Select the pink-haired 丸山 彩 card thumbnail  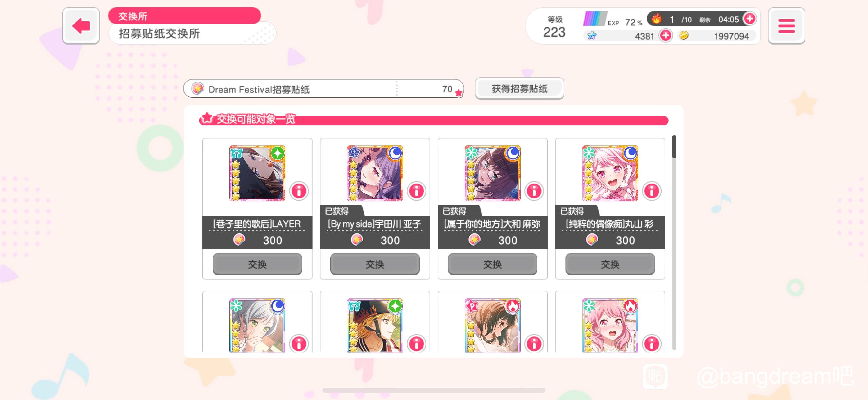point(610,173)
